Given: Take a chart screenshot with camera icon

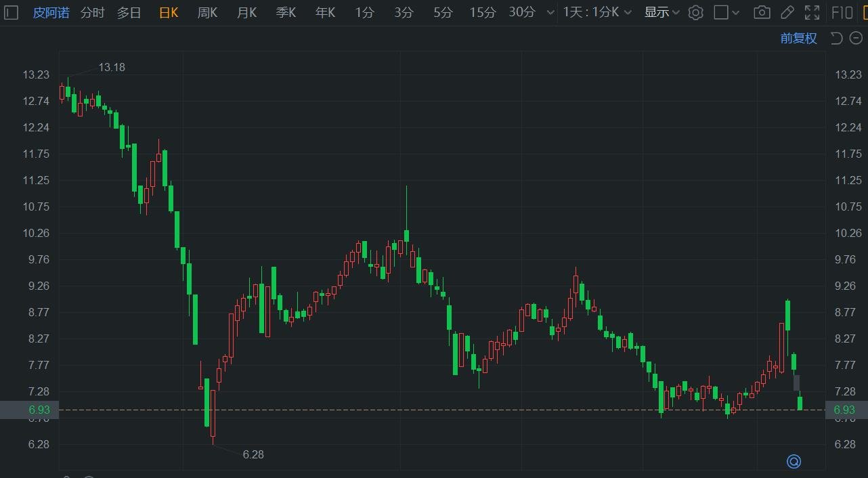Looking at the screenshot, I should [x=762, y=12].
